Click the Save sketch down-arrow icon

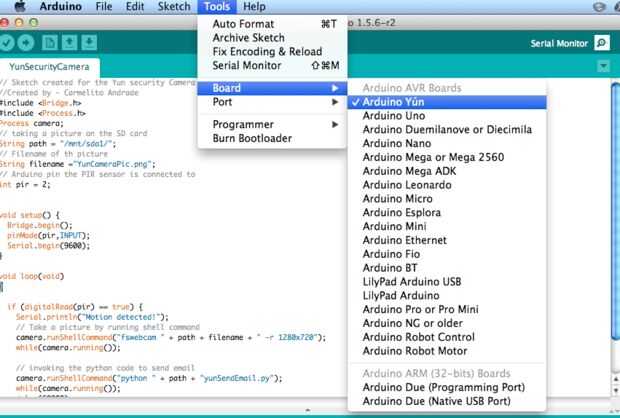point(89,43)
